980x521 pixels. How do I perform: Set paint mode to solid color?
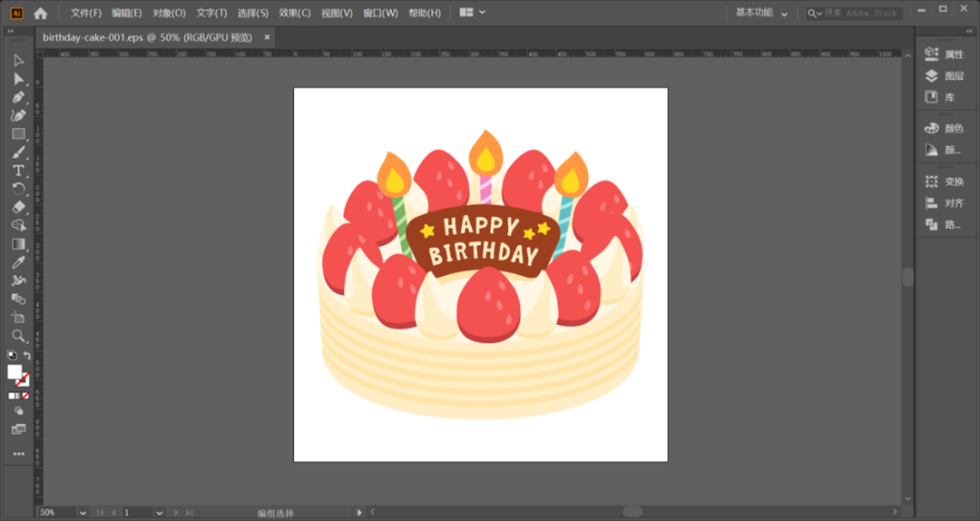pos(11,396)
